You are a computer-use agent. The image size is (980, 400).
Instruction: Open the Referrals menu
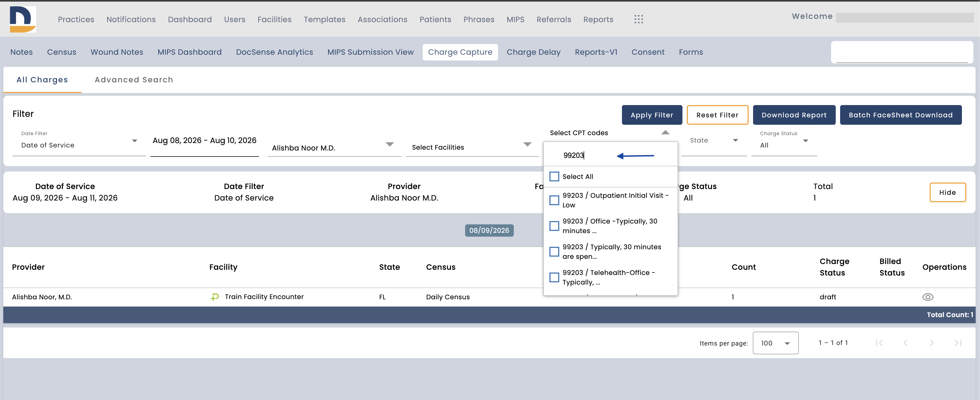click(554, 19)
